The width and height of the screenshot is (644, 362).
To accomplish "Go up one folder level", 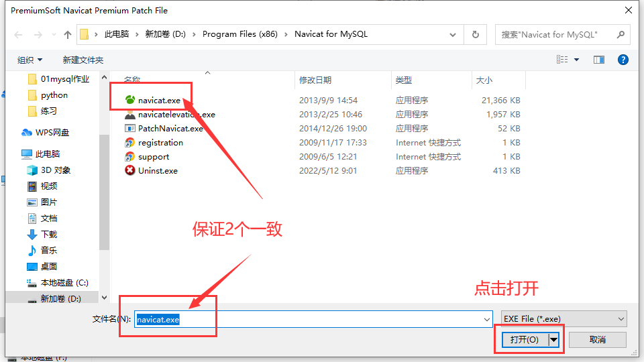I will (68, 35).
